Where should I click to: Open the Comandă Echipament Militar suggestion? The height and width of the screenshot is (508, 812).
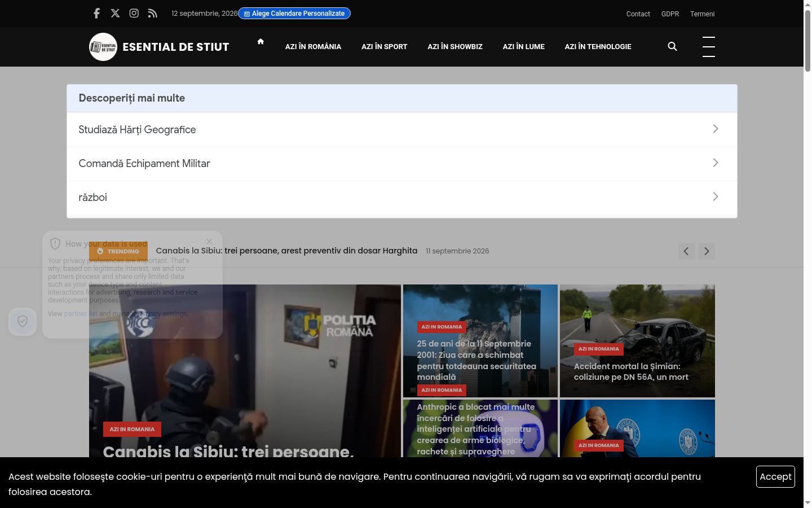[x=402, y=163]
